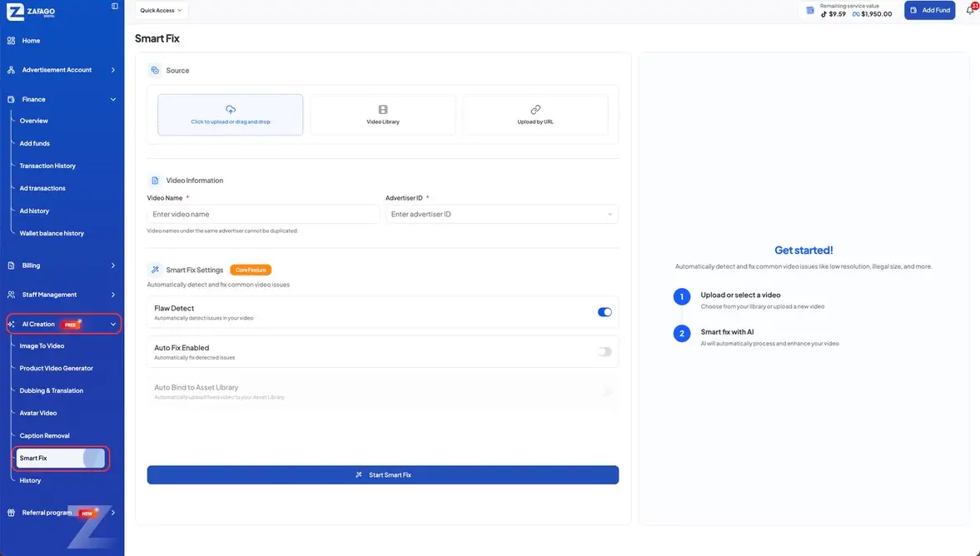Image resolution: width=980 pixels, height=556 pixels.
Task: Open Product Video Generator
Action: [57, 368]
